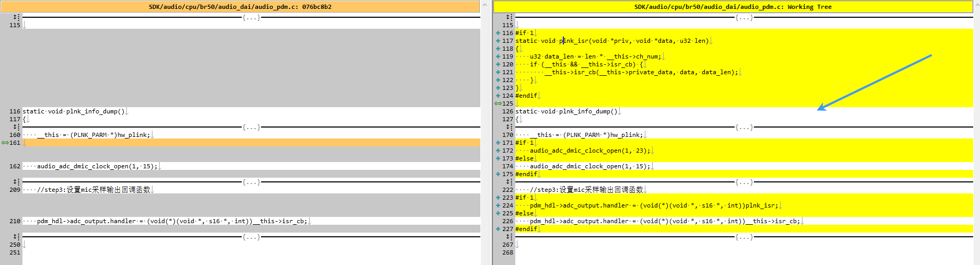Click the plus marker beside line 124 #endif
Image resolution: width=980 pixels, height=265 pixels.
point(498,96)
